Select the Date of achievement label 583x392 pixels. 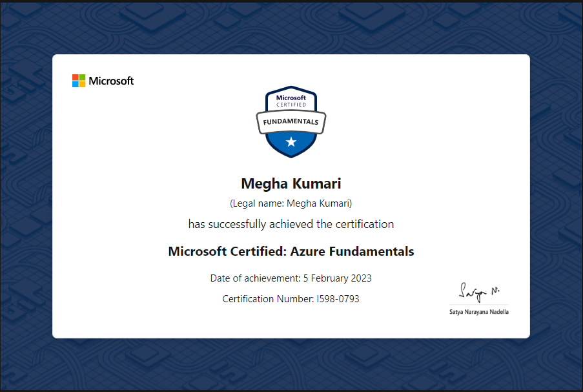coord(256,278)
